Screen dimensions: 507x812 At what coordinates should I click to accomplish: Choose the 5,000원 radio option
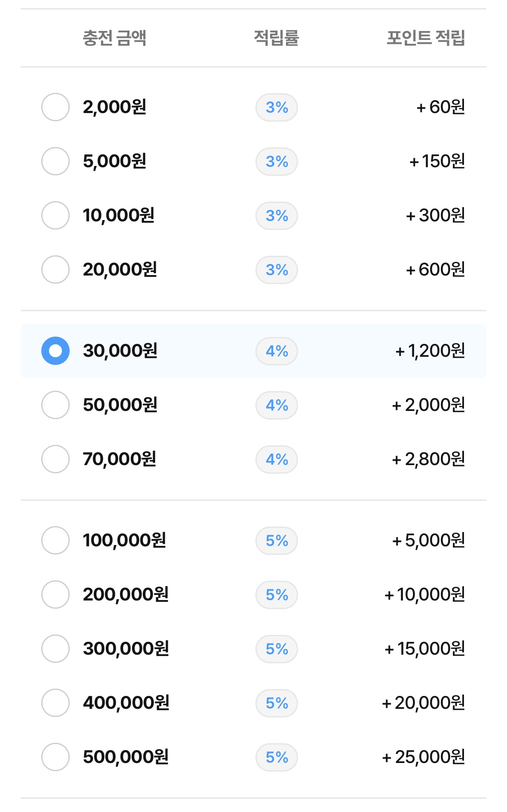[55, 161]
